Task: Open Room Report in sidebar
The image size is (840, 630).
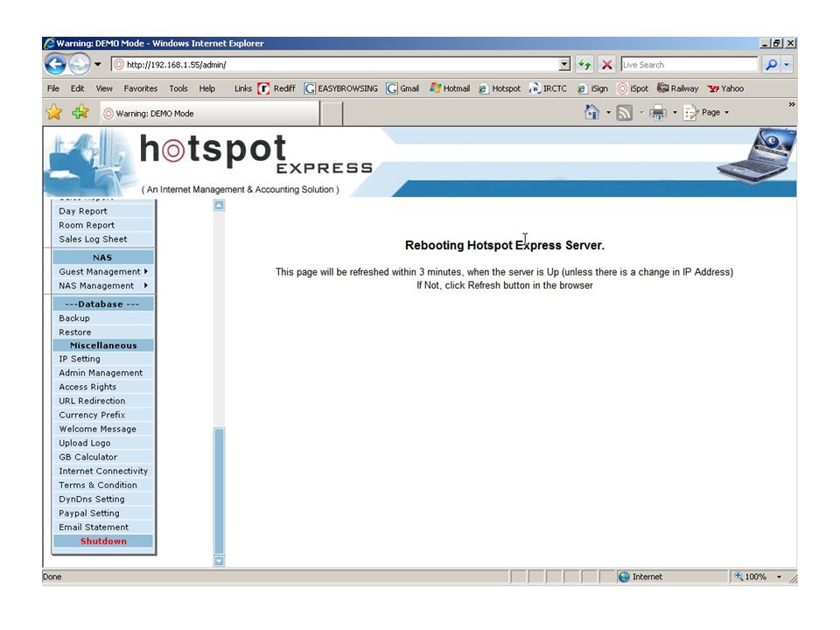Action: coord(103,225)
